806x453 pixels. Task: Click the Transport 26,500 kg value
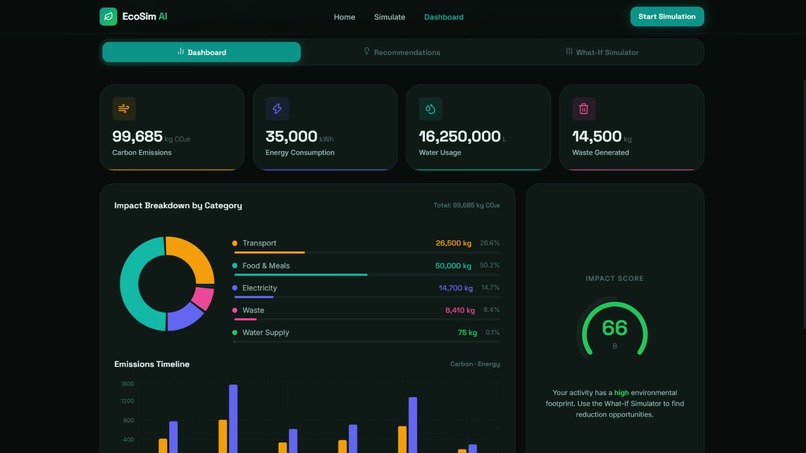click(453, 243)
